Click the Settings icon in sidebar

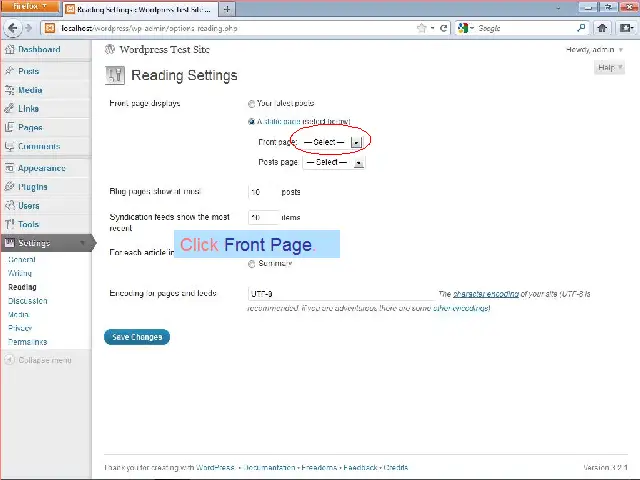9,243
